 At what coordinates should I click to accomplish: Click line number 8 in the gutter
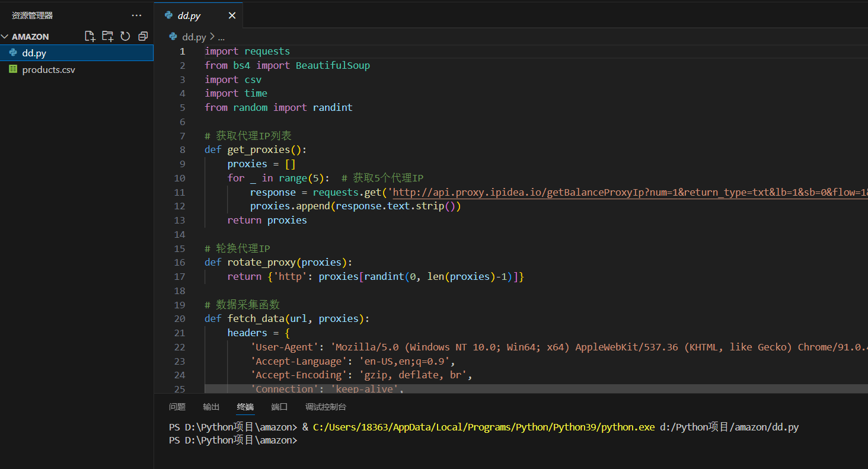click(183, 150)
